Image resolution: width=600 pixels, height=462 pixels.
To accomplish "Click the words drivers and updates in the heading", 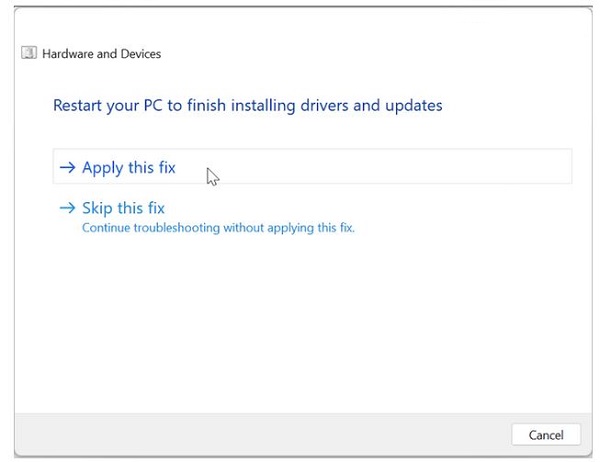I will [x=371, y=105].
